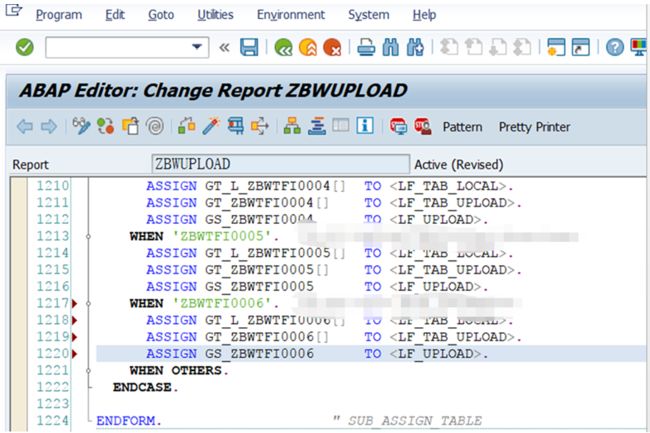Image resolution: width=650 pixels, height=433 pixels.
Task: Set/Delete External Breakpoint icon
Action: point(422,126)
